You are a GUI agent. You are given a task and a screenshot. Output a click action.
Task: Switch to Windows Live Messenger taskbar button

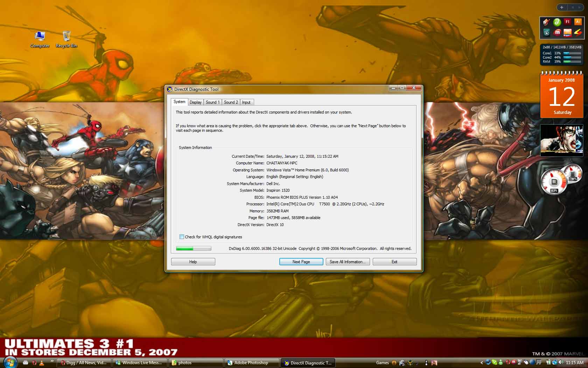[x=139, y=363]
